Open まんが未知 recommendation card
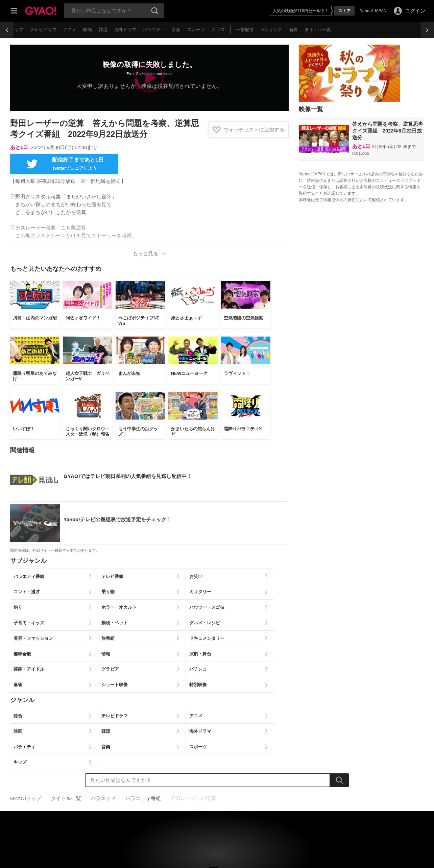This screenshot has height=868, width=434. (140, 358)
